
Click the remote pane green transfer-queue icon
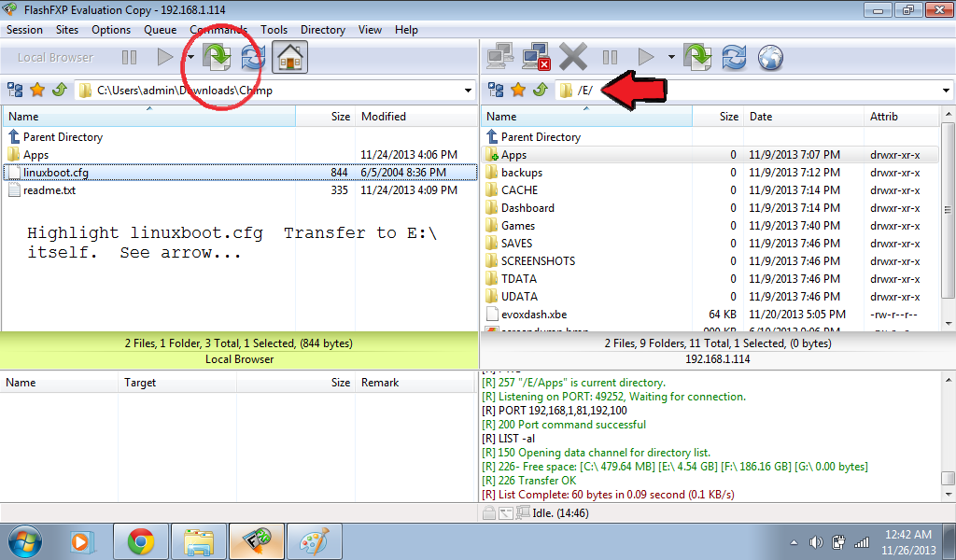tap(698, 57)
